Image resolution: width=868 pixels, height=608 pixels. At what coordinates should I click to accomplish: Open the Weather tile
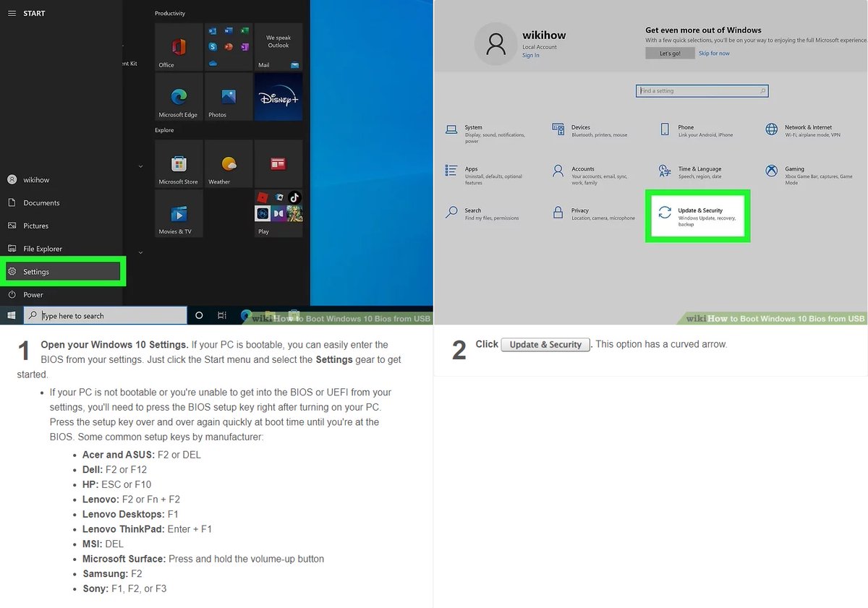click(229, 163)
